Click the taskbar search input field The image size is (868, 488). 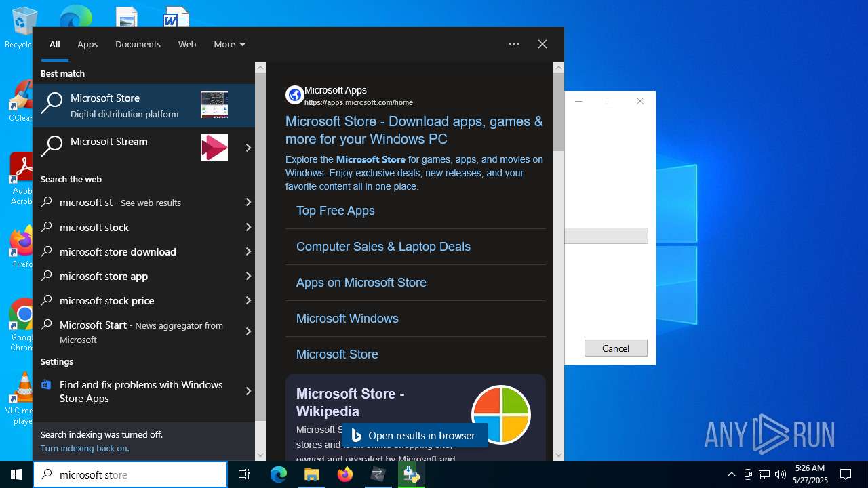pos(130,474)
